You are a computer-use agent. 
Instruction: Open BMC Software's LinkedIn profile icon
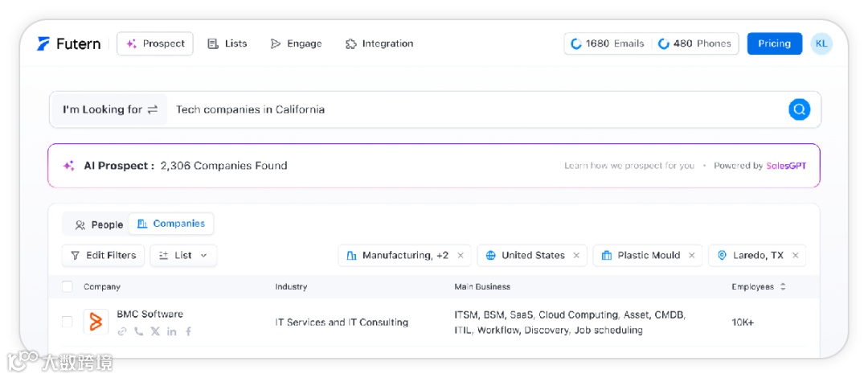[172, 331]
